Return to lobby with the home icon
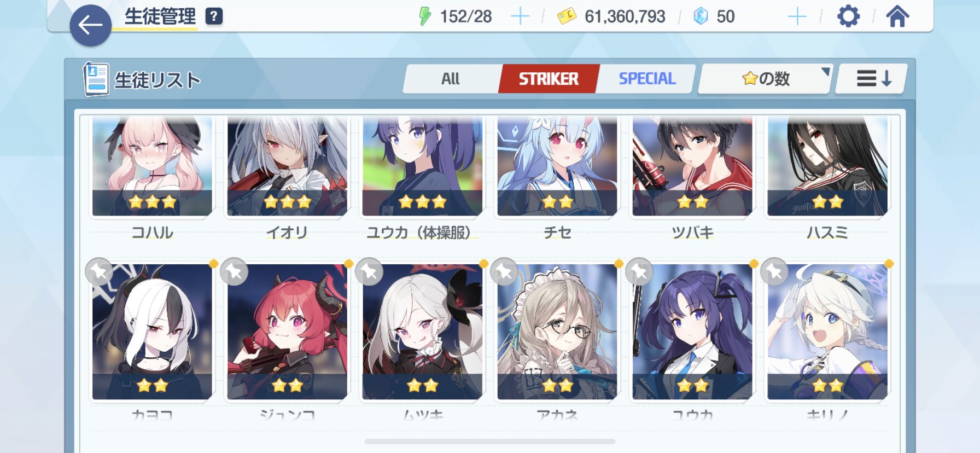Viewport: 980px width, 453px height. pyautogui.click(x=897, y=16)
